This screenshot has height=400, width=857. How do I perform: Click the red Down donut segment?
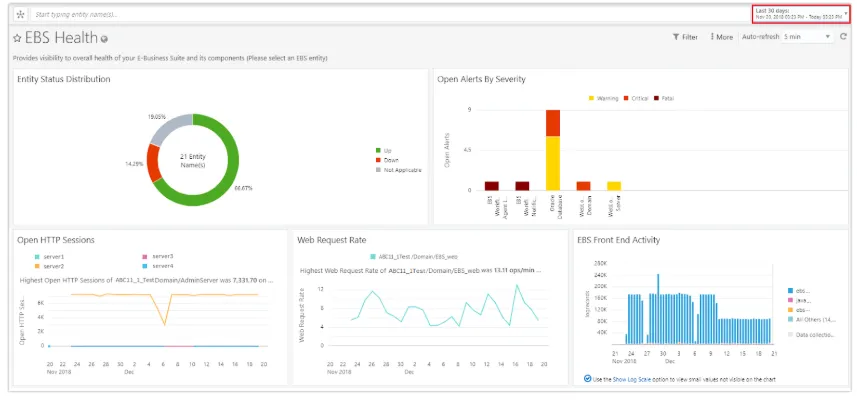coord(152,163)
